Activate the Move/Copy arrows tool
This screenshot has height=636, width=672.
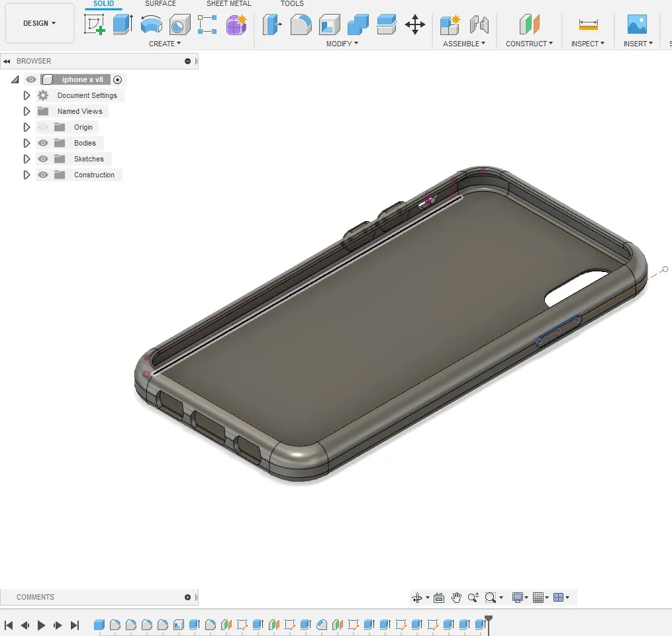(x=415, y=24)
